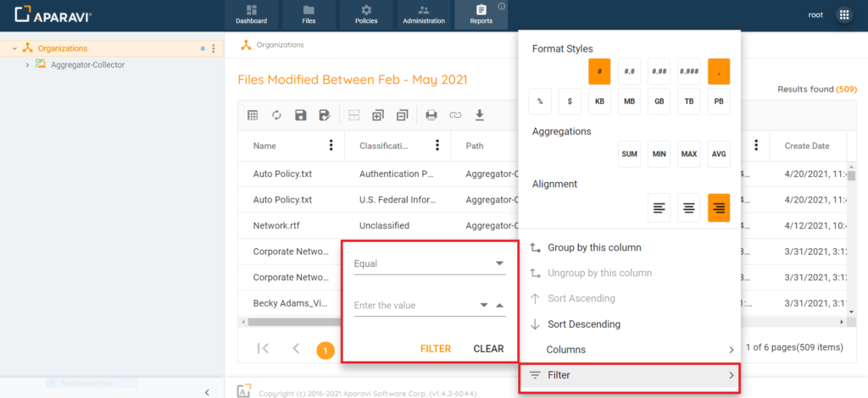Viewport: 868px width, 398px height.
Task: Click the table grid view icon
Action: point(253,115)
